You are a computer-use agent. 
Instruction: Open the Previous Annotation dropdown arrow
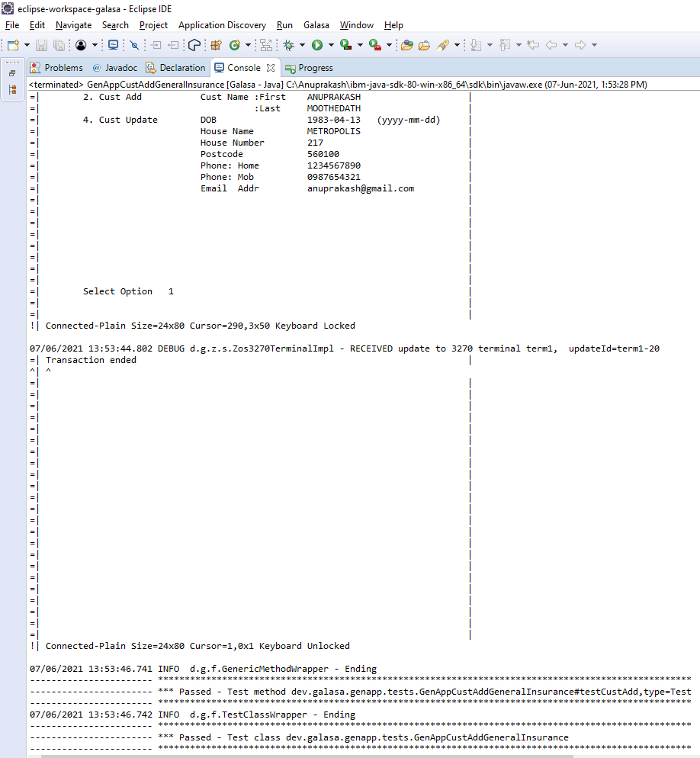coord(519,45)
